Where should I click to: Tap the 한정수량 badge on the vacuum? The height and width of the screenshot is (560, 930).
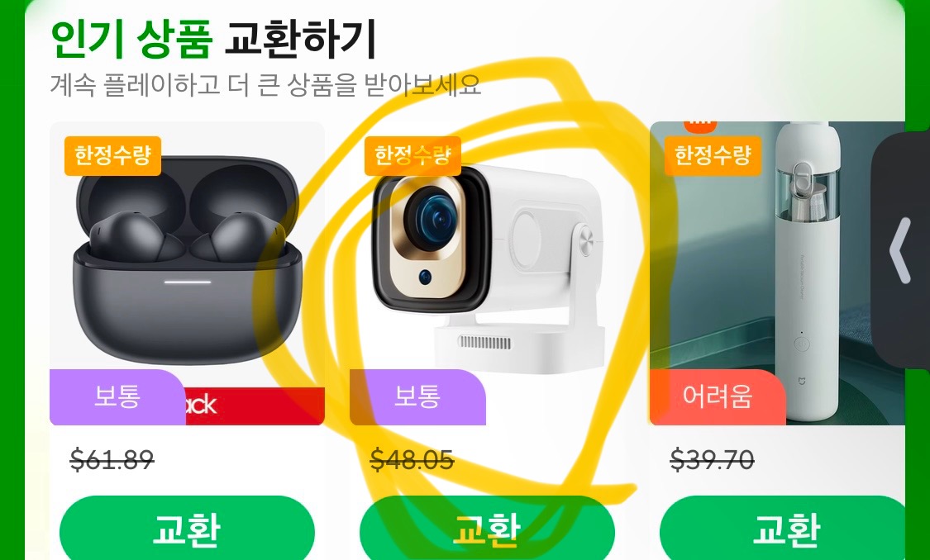click(x=713, y=156)
